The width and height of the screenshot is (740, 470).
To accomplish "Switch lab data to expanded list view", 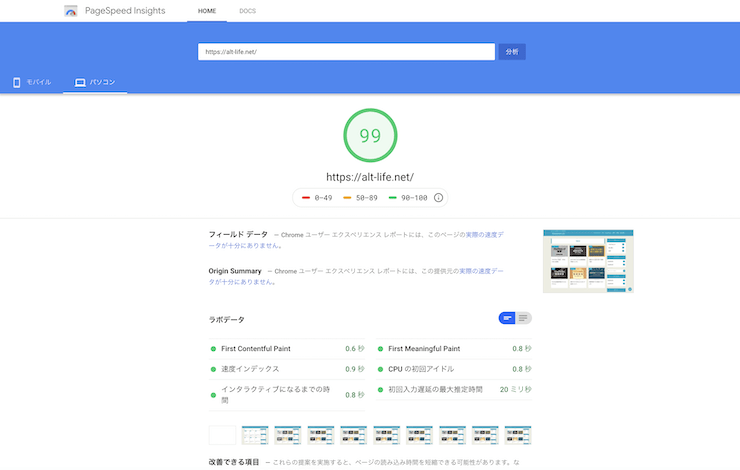I will click(523, 318).
